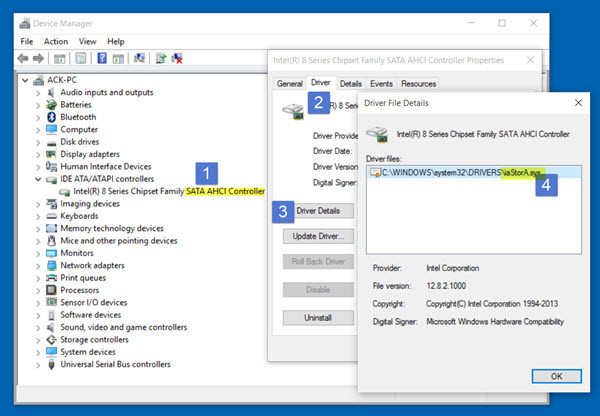Click Scan for hardware changes toolbar icon

tap(139, 58)
